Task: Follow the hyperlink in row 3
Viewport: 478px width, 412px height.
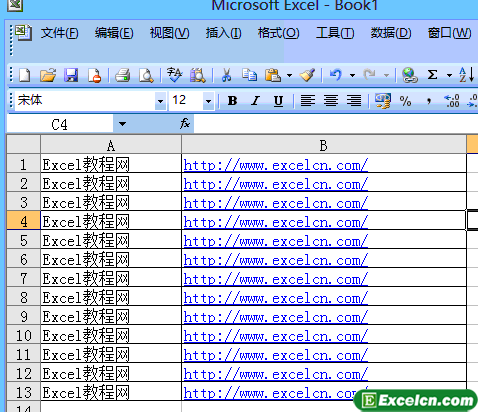Action: click(x=275, y=203)
